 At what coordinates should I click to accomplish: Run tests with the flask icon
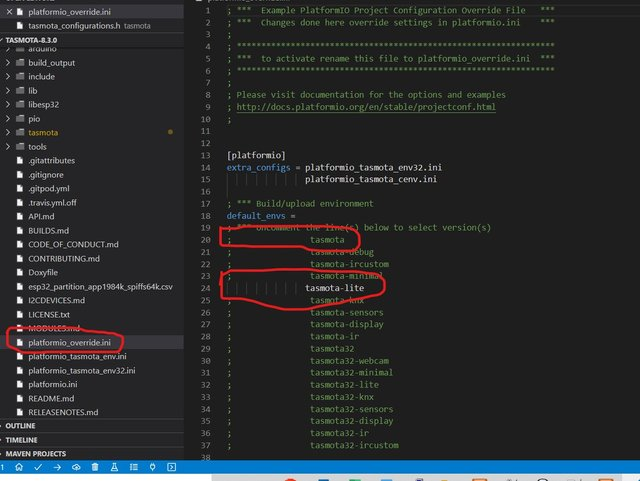114,467
